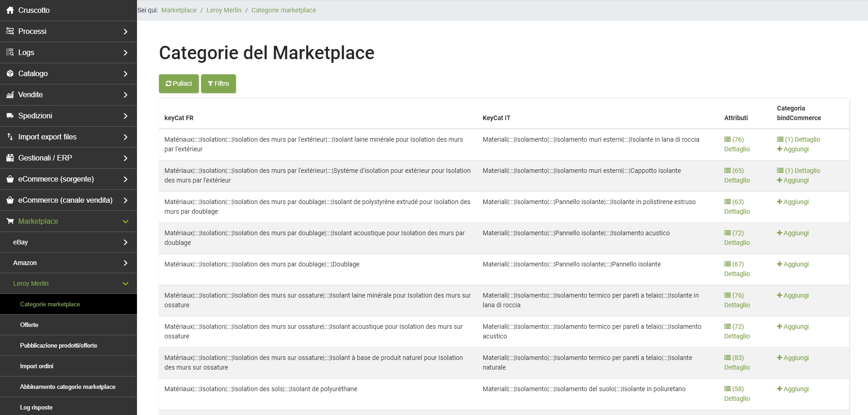
Task: Click the Processi sidebar icon
Action: 10,31
